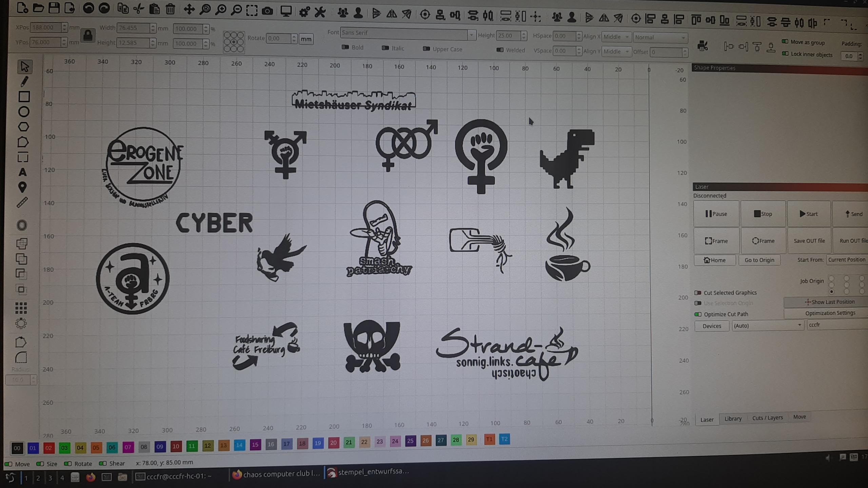This screenshot has width=868, height=488.
Task: Open the Normal text mode dropdown
Action: pos(660,37)
